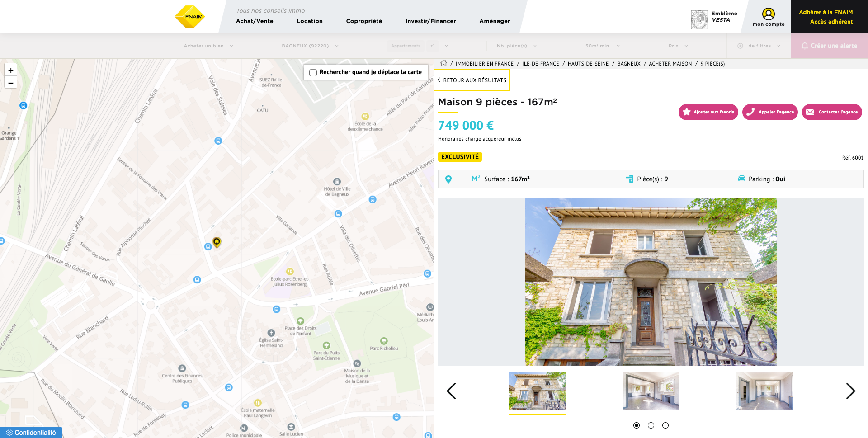This screenshot has height=438, width=868.
Task: Click Appeler l'agence button
Action: coord(770,112)
